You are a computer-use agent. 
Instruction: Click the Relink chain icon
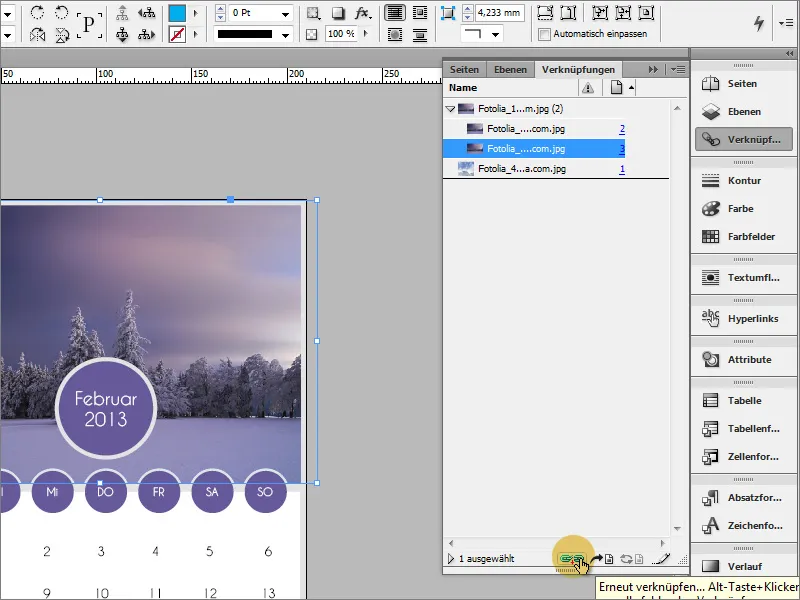click(572, 559)
